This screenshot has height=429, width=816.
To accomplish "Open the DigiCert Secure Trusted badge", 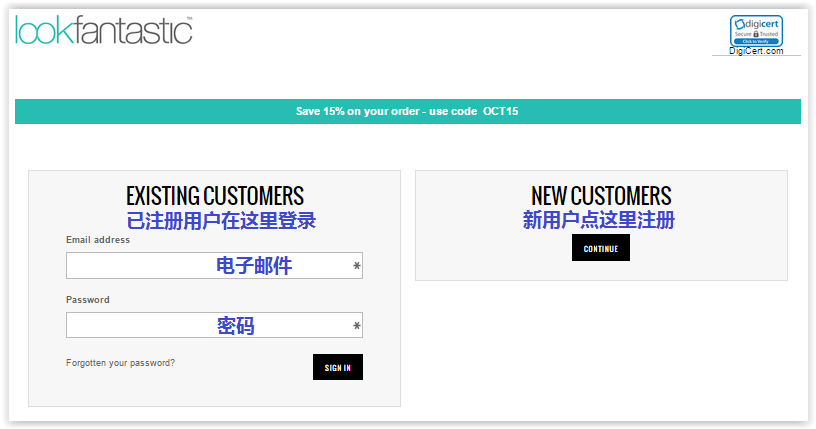I will click(x=756, y=31).
